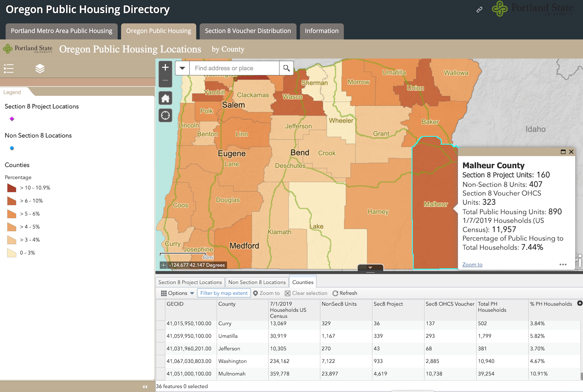Click the share link icon in header
Screen dimensions: 583x392
479,10
